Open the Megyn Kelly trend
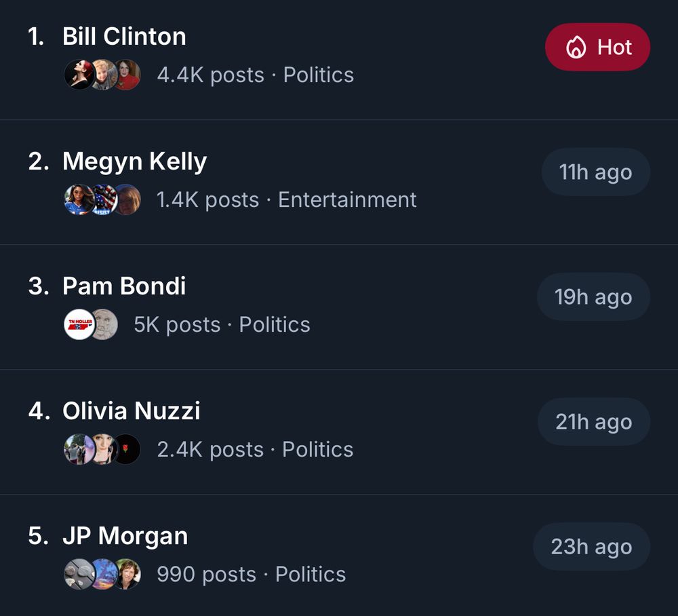 click(134, 161)
